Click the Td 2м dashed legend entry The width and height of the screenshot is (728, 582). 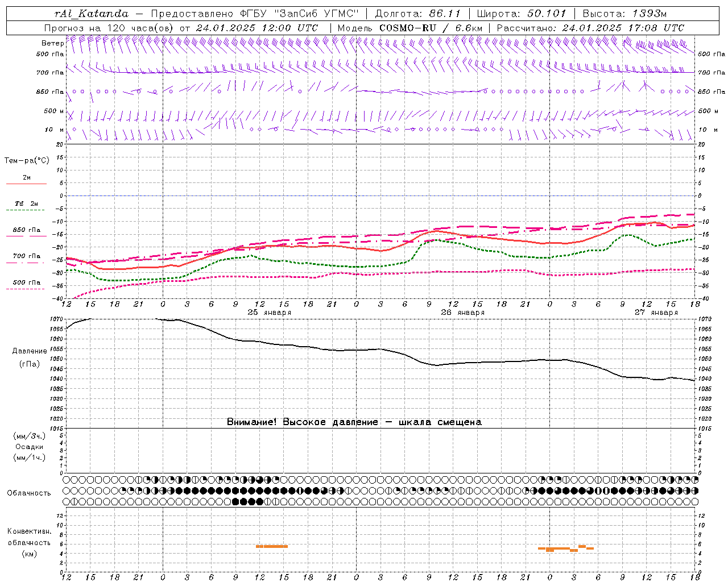click(x=26, y=206)
